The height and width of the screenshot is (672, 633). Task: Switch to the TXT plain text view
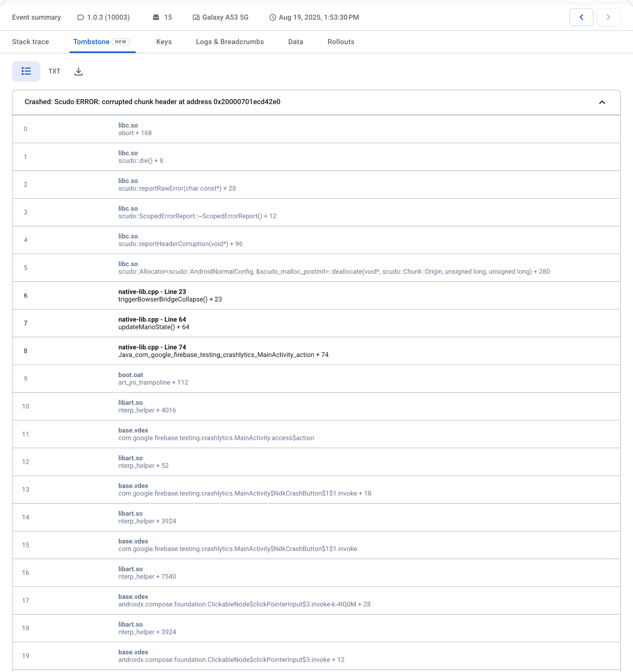coord(54,71)
